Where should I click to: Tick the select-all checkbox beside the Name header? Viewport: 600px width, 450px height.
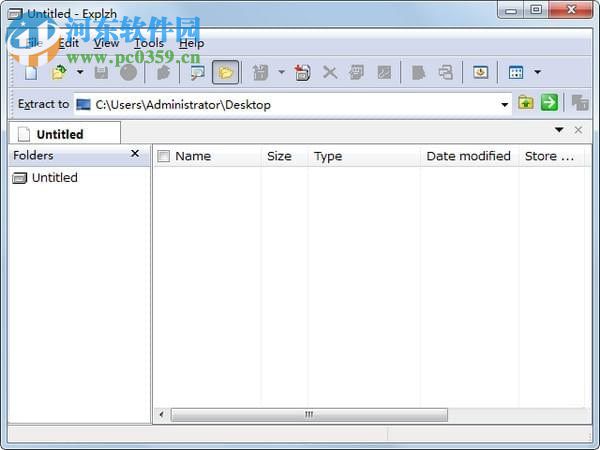(163, 156)
